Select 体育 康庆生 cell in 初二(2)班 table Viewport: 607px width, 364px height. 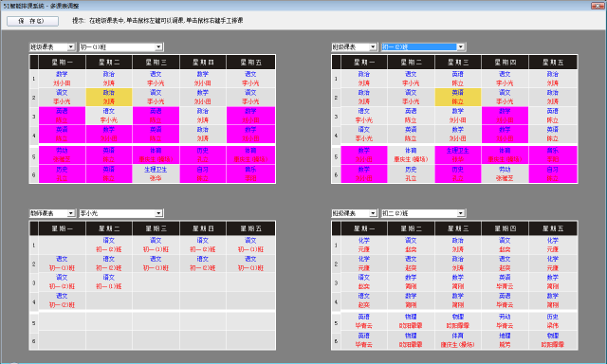(x=458, y=340)
